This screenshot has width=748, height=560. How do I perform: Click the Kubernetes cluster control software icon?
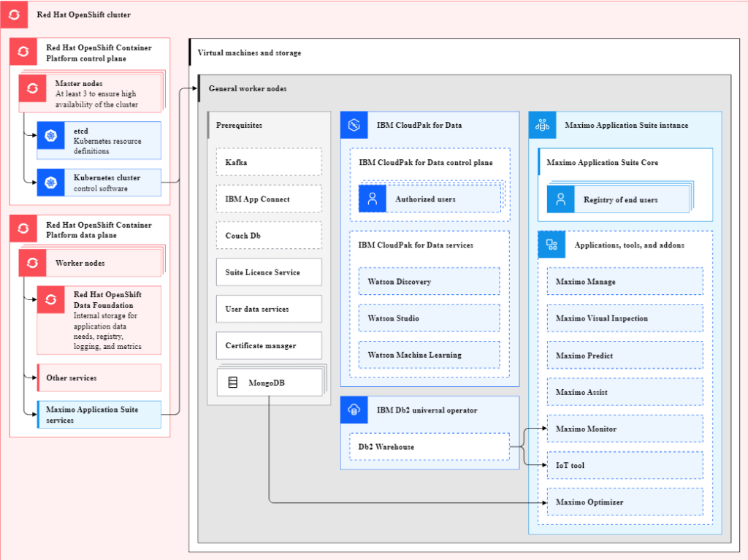(x=50, y=182)
